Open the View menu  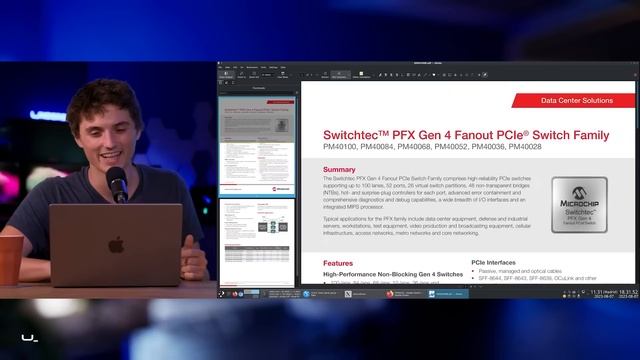click(235, 67)
